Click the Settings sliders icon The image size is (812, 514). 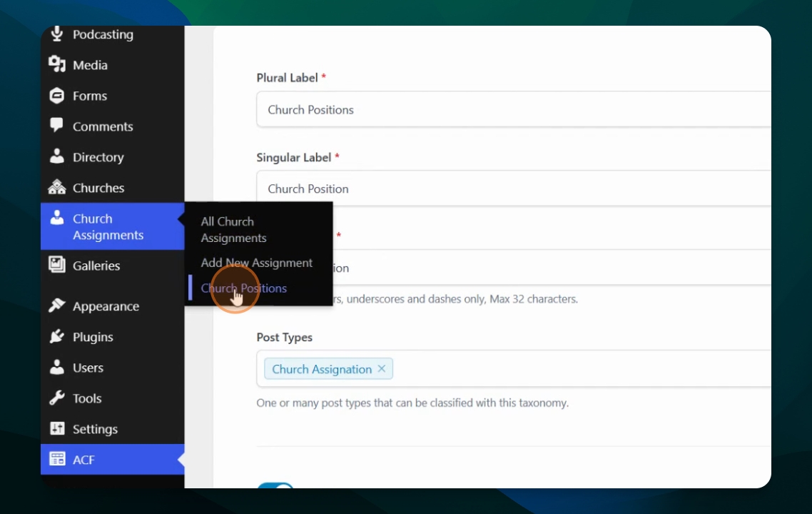point(57,428)
